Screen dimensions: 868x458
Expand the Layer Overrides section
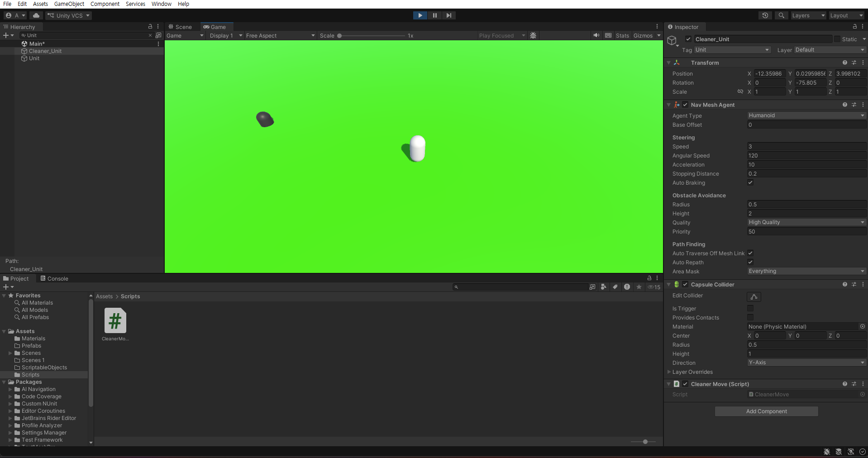669,372
